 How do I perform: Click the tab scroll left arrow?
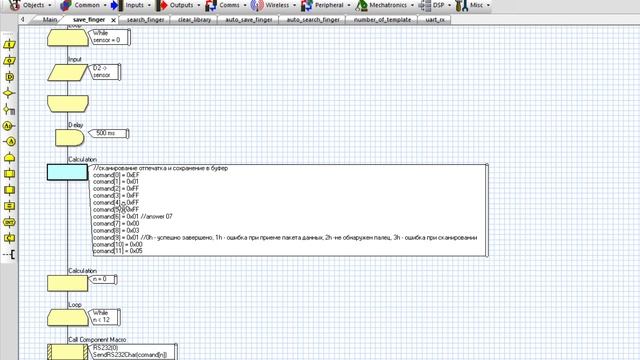click(x=23, y=20)
